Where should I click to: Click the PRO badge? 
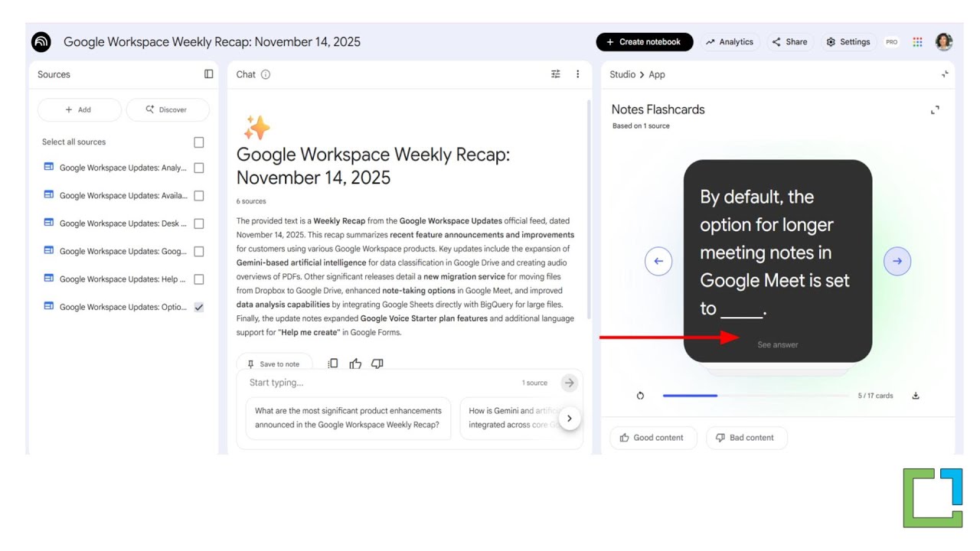point(891,42)
